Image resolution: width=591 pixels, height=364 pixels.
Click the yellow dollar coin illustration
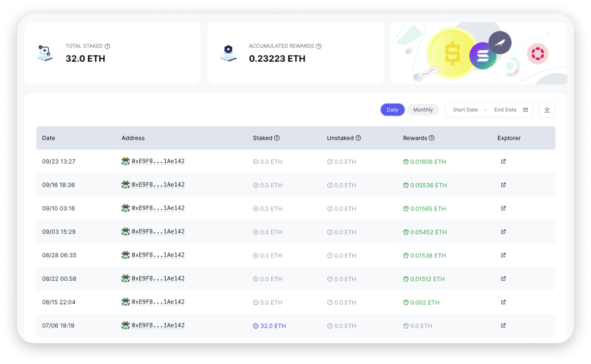[451, 54]
